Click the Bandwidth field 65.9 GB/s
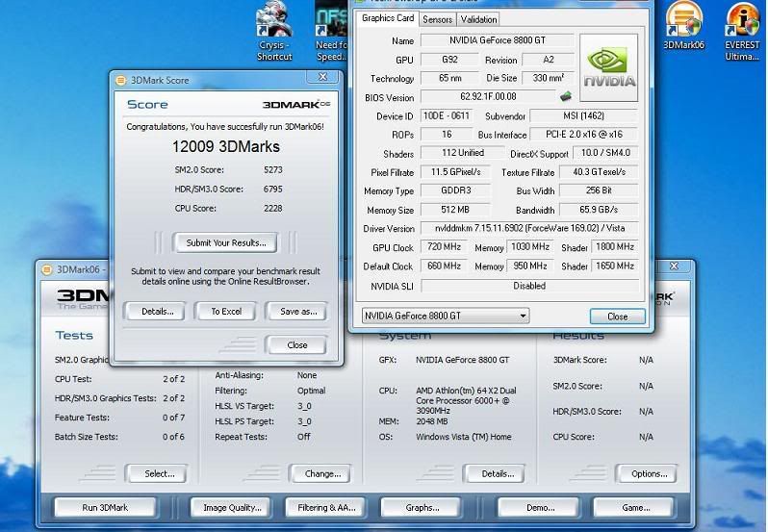Screen dimensions: 768x532 (599, 210)
